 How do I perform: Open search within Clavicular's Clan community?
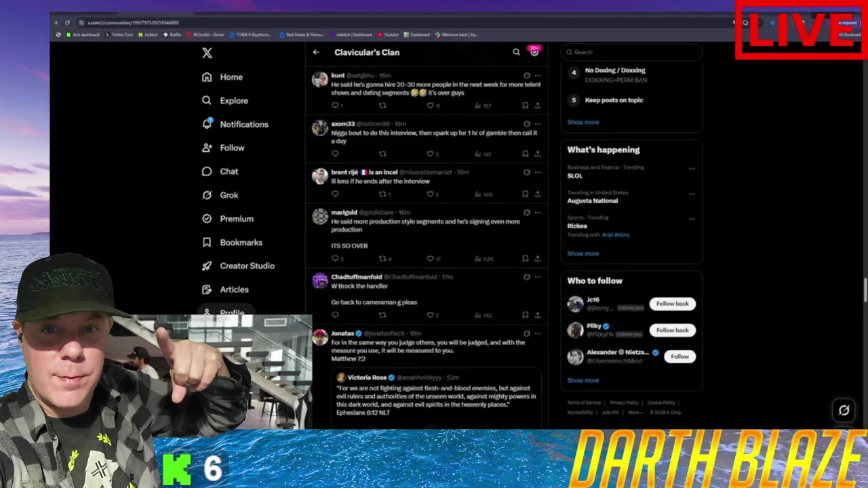pyautogui.click(x=516, y=52)
